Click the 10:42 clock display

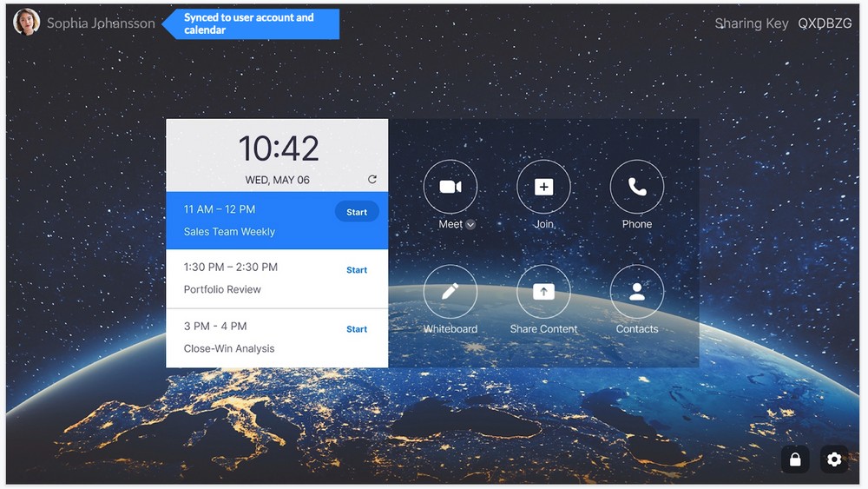(279, 149)
